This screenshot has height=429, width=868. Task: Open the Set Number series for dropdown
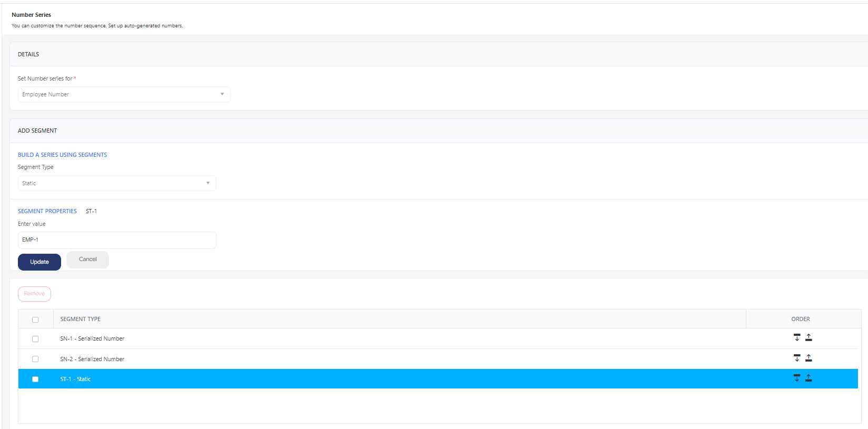tap(124, 94)
